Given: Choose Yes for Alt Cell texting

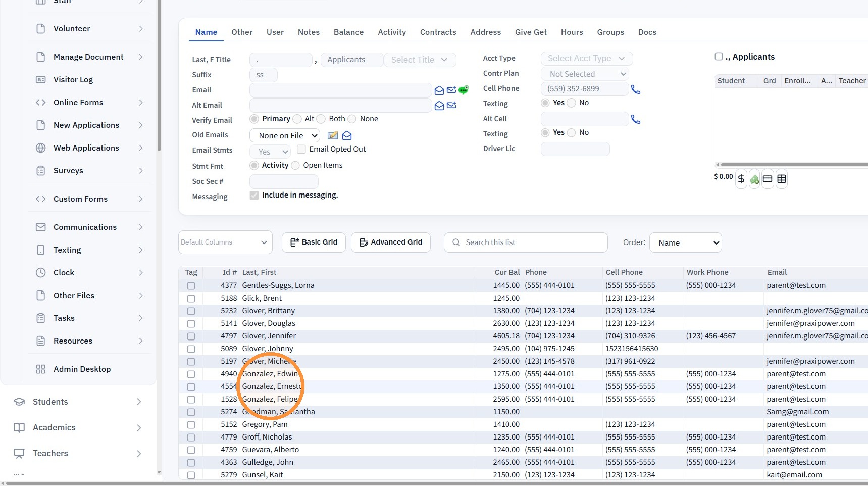Looking at the screenshot, I should coord(545,132).
